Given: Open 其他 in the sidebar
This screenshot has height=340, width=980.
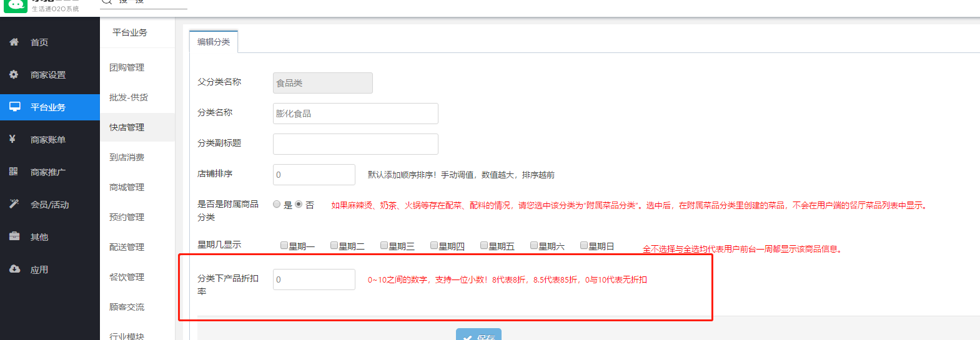Looking at the screenshot, I should pos(50,237).
